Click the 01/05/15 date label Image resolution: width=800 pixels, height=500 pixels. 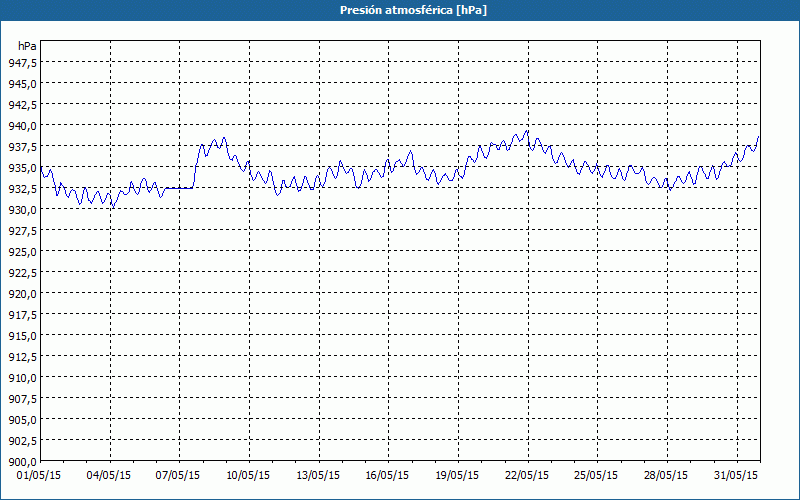coord(39,475)
